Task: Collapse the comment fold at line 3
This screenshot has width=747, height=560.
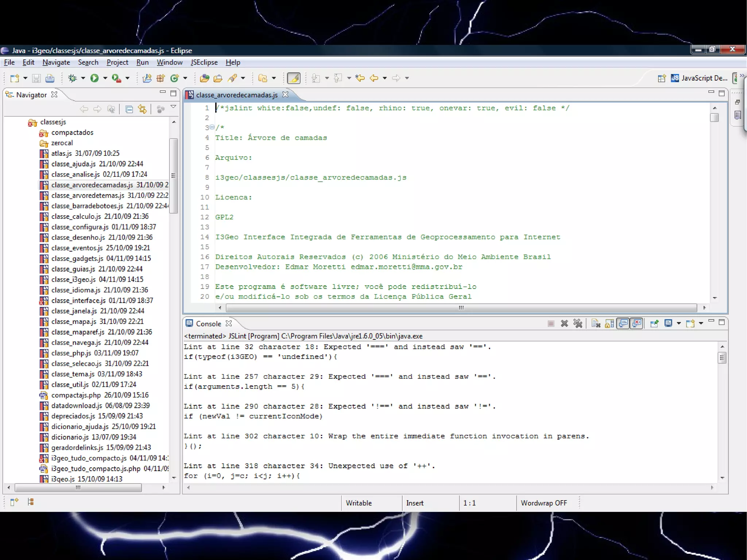Action: (212, 127)
